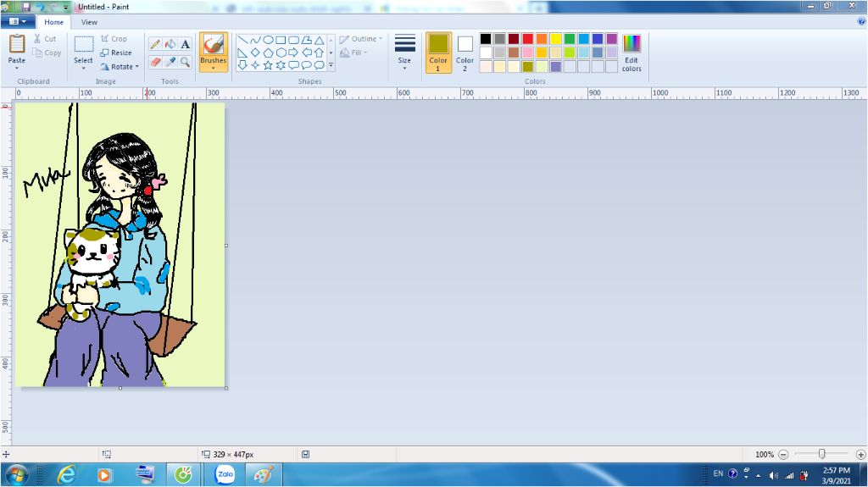Choose the Right arrow shape
Screen dimensions: 868x487
point(293,53)
